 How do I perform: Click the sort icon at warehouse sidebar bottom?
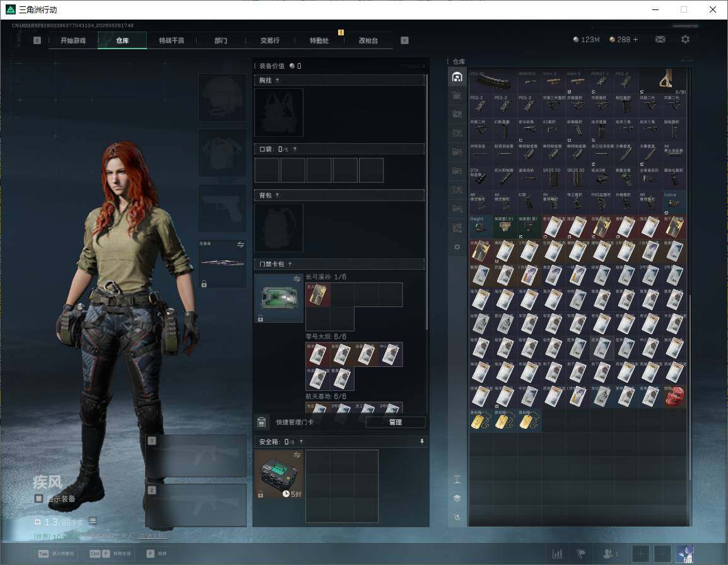tap(457, 516)
